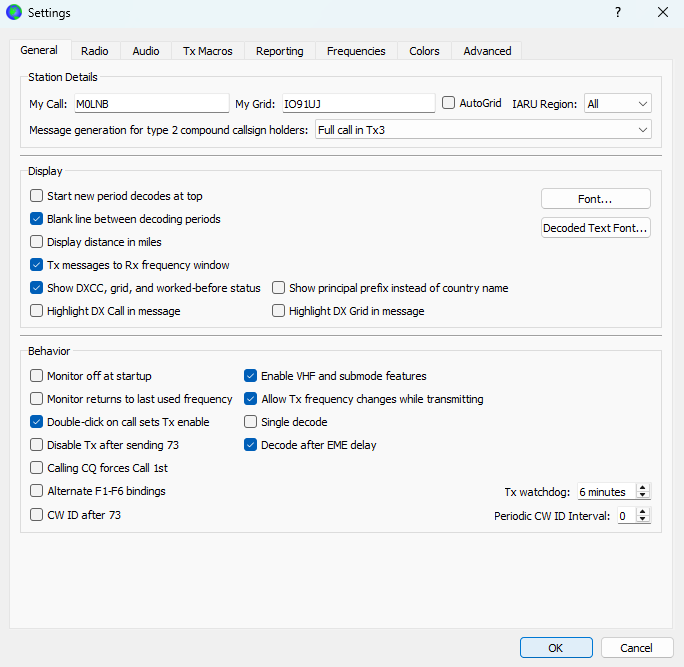This screenshot has width=684, height=667.
Task: Increase the Tx watchdog value with up arrow
Action: pos(642,488)
